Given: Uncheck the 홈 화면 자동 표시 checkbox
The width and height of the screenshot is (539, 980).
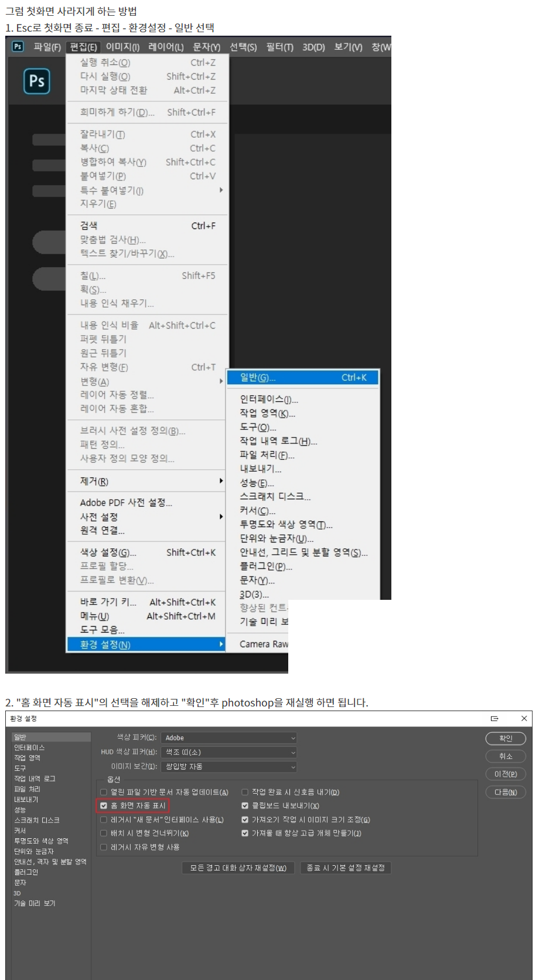Looking at the screenshot, I should click(104, 805).
